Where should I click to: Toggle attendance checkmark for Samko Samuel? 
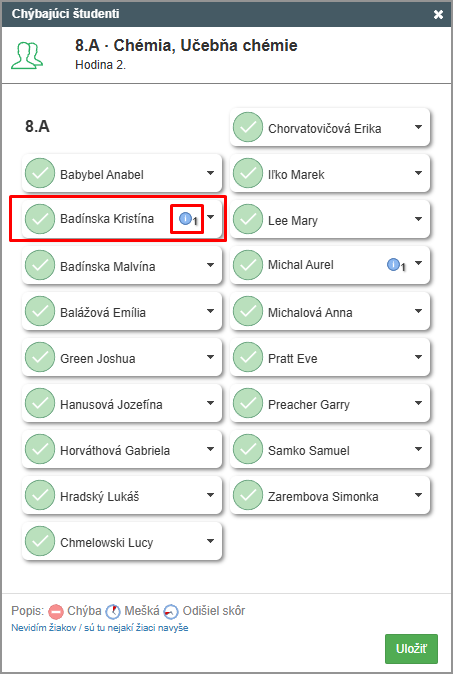[x=248, y=449]
